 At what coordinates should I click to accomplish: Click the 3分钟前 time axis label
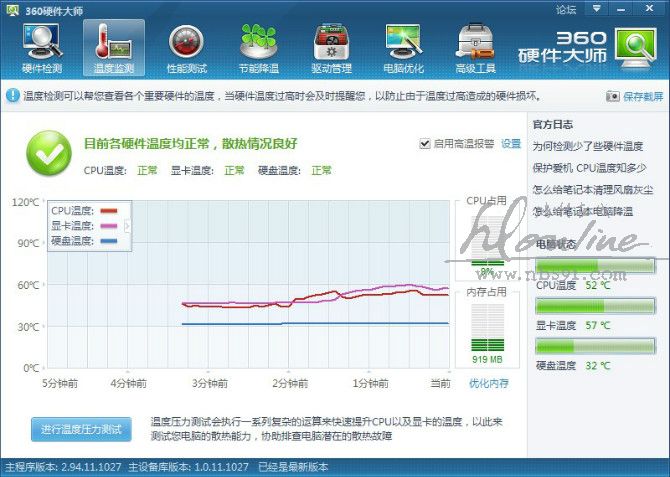(x=209, y=383)
